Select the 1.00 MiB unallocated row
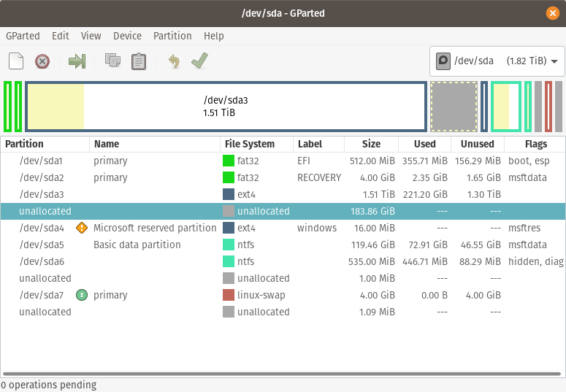566x392 pixels. pyautogui.click(x=283, y=278)
